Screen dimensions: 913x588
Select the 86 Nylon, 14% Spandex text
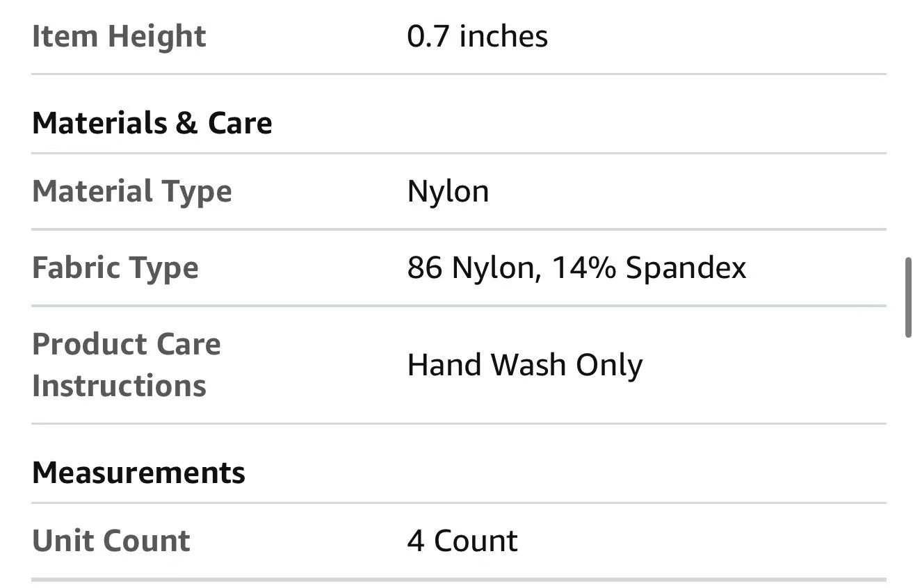(x=577, y=268)
